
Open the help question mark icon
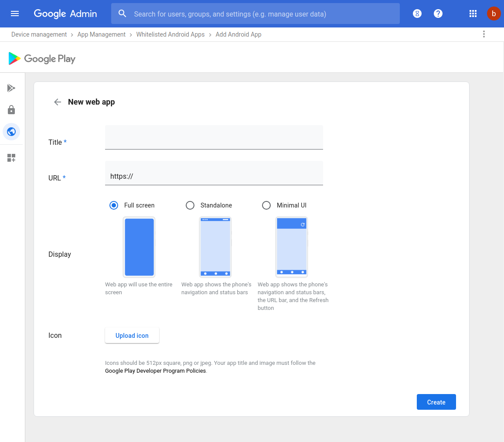438,14
